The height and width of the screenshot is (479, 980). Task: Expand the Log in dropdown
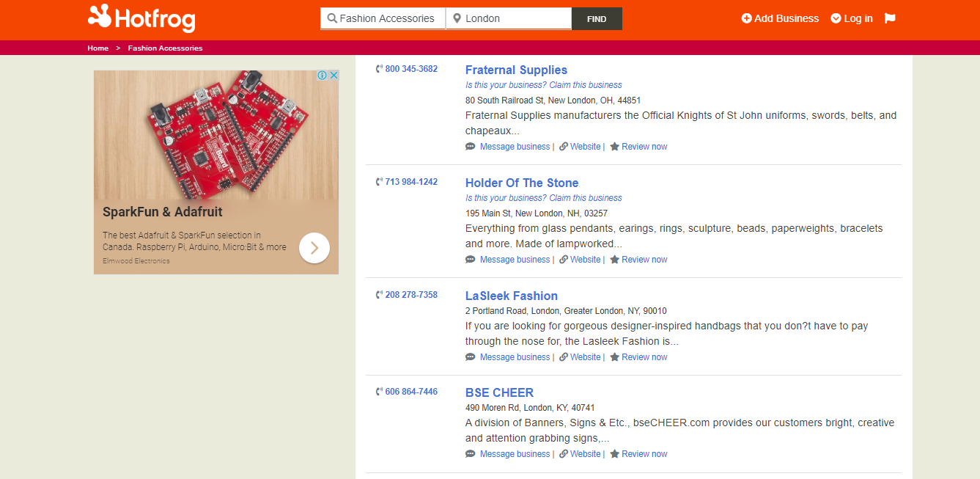(852, 18)
